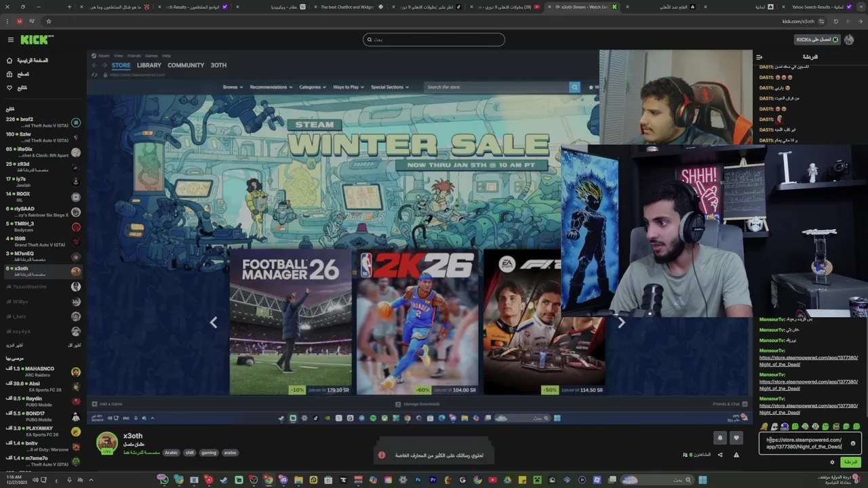Open the Browse sidebar item
868x488 pixels.
pos(18,74)
